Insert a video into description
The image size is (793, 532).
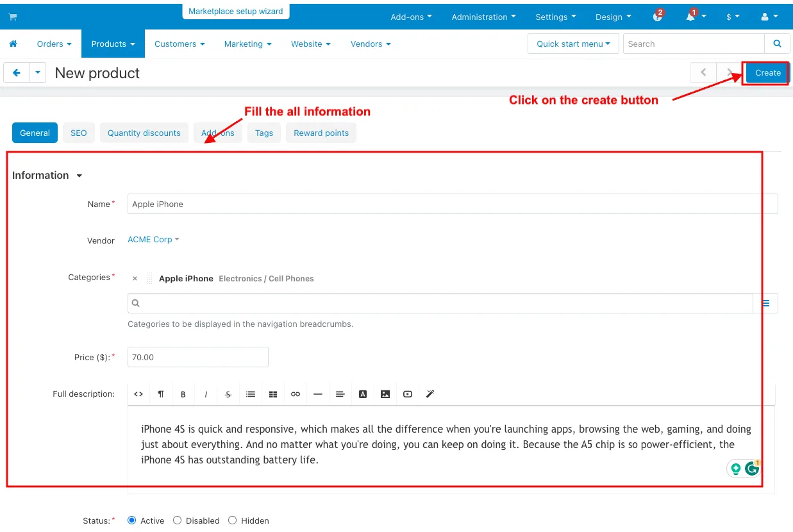[x=408, y=394]
